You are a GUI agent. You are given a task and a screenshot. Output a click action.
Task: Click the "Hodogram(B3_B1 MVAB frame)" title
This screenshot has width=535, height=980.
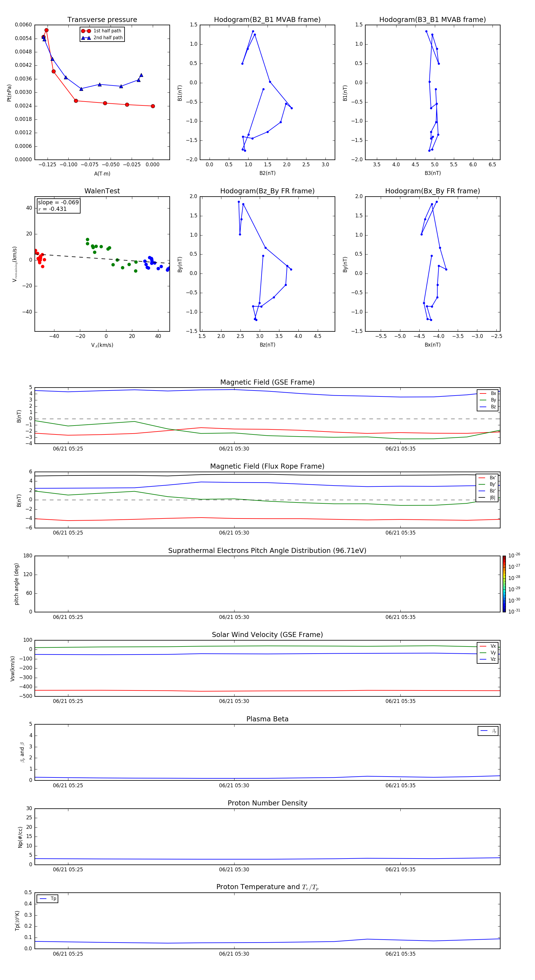click(x=432, y=20)
